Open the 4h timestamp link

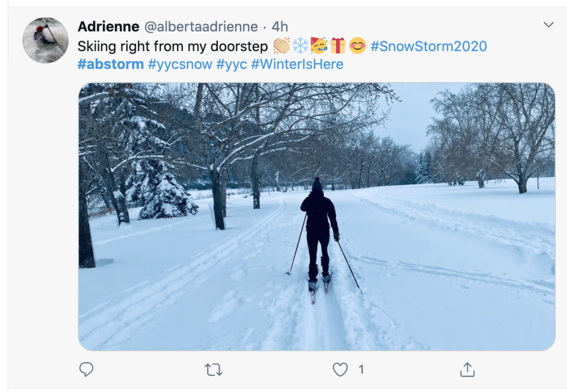point(279,27)
